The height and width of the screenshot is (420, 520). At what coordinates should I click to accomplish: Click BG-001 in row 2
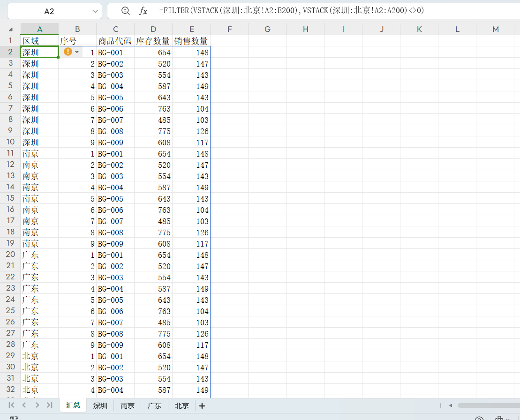point(115,52)
